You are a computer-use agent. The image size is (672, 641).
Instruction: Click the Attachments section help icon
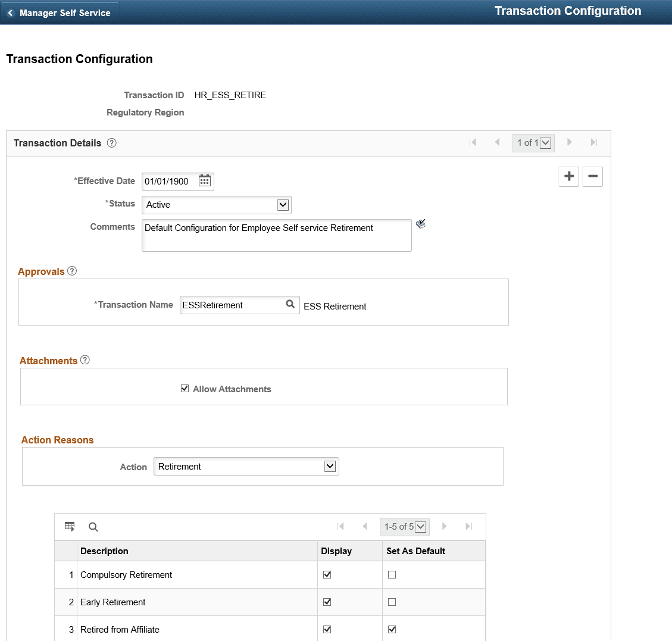point(85,359)
